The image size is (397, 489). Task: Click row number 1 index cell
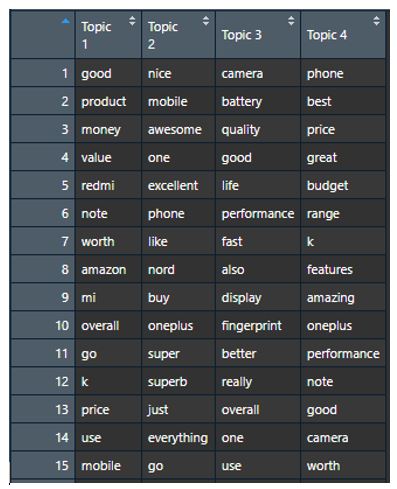[43, 73]
